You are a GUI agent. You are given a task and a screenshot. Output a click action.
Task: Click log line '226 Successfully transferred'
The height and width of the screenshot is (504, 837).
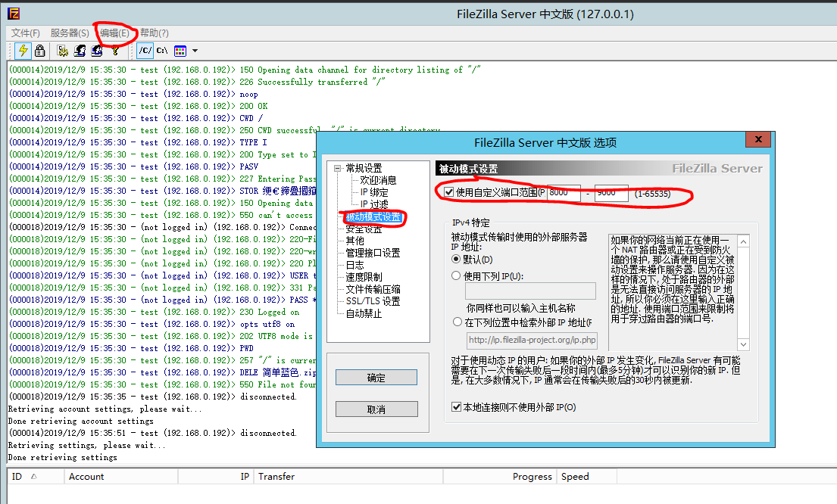197,82
